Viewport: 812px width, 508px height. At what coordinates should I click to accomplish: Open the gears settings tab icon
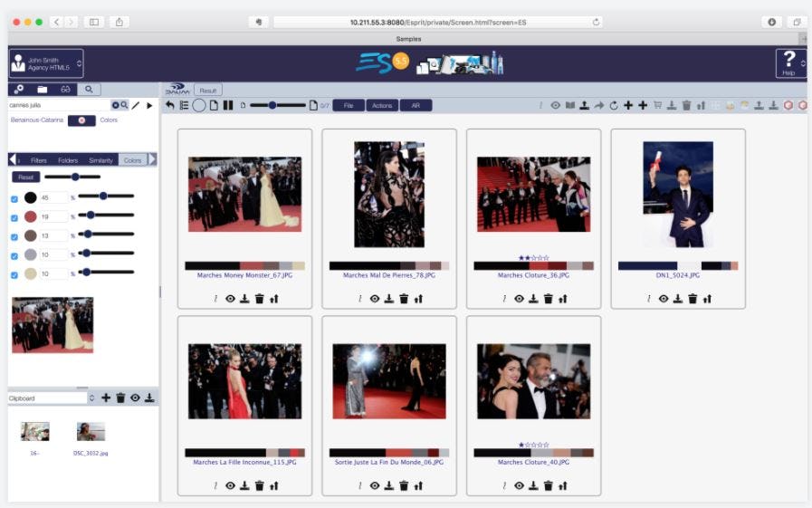click(19, 90)
